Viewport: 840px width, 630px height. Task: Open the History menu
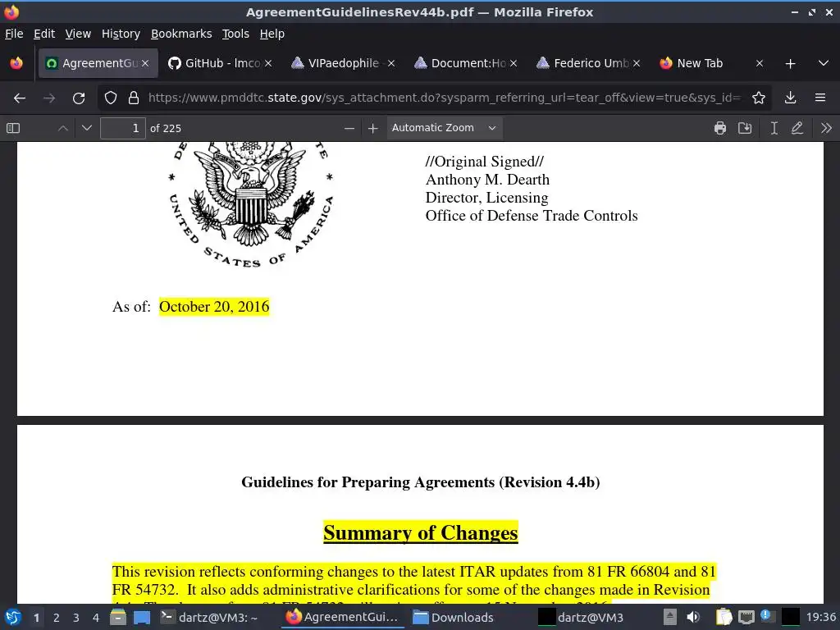(121, 34)
